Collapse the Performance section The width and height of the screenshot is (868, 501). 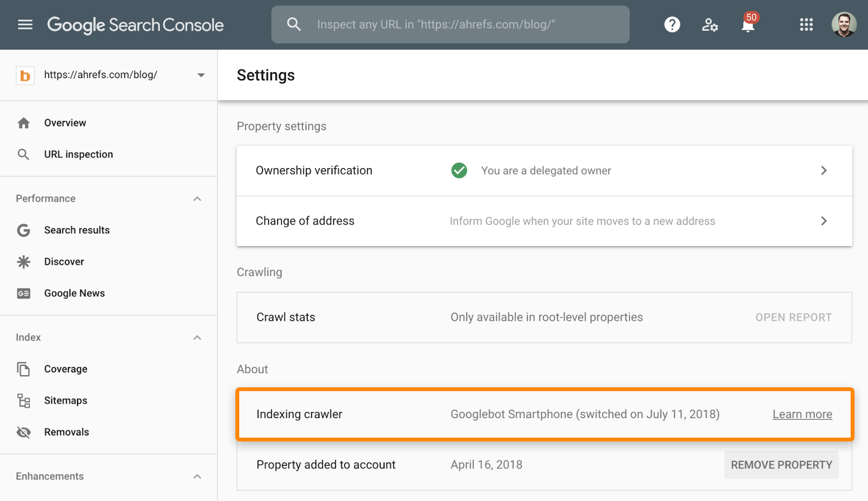(197, 199)
